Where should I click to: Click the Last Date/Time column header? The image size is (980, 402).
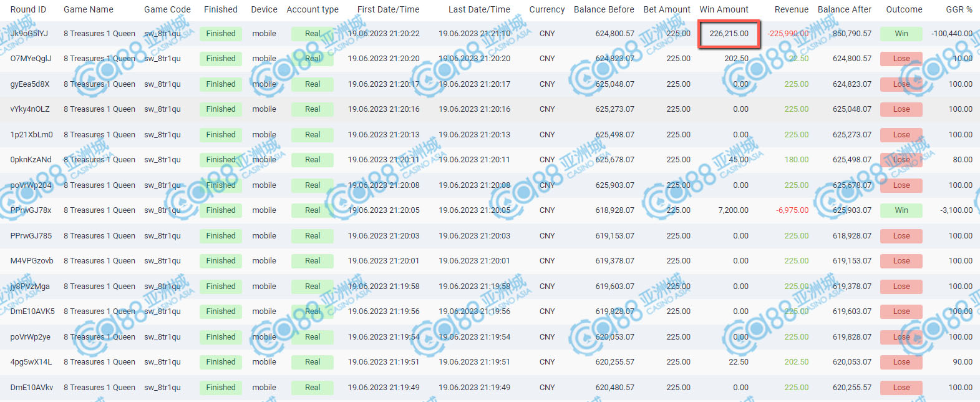[x=479, y=9]
